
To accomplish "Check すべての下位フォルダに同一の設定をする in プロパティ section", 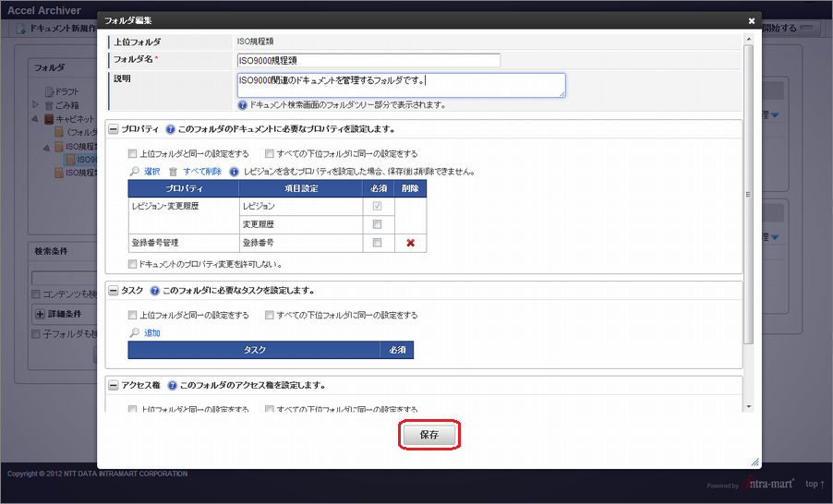I will 270,154.
